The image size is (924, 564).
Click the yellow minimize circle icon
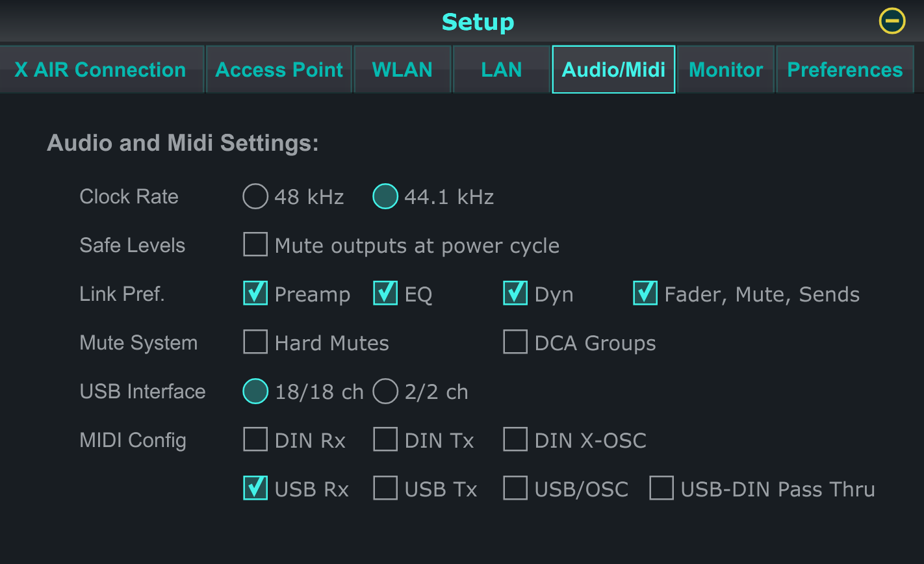pyautogui.click(x=892, y=21)
